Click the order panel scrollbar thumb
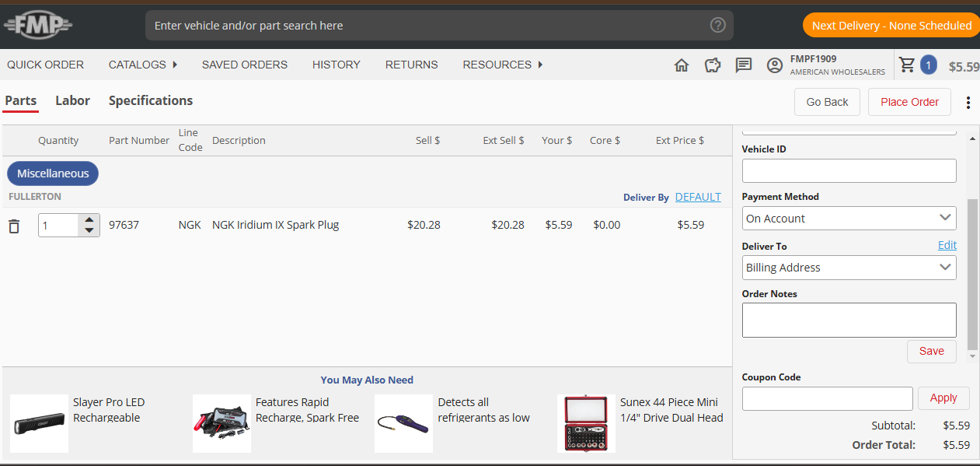This screenshot has height=466, width=980. pyautogui.click(x=972, y=274)
